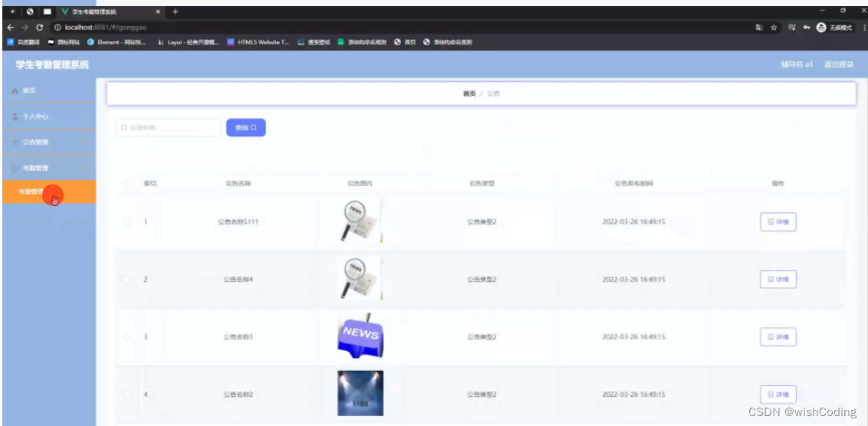Select 公告管理 in the sidebar menu
The width and height of the screenshot is (868, 426).
click(x=49, y=143)
